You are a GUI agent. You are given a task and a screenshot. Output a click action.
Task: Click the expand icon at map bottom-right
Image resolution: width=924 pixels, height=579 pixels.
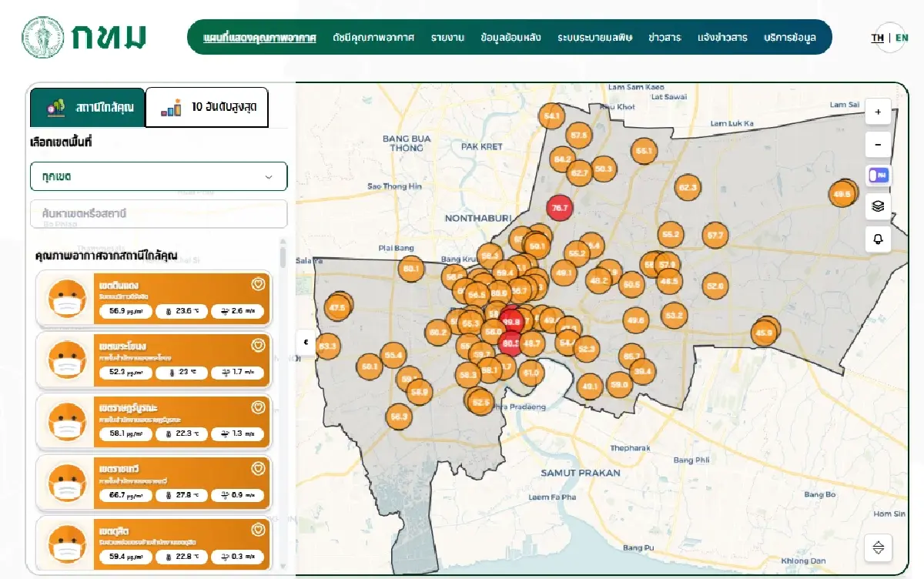click(878, 548)
